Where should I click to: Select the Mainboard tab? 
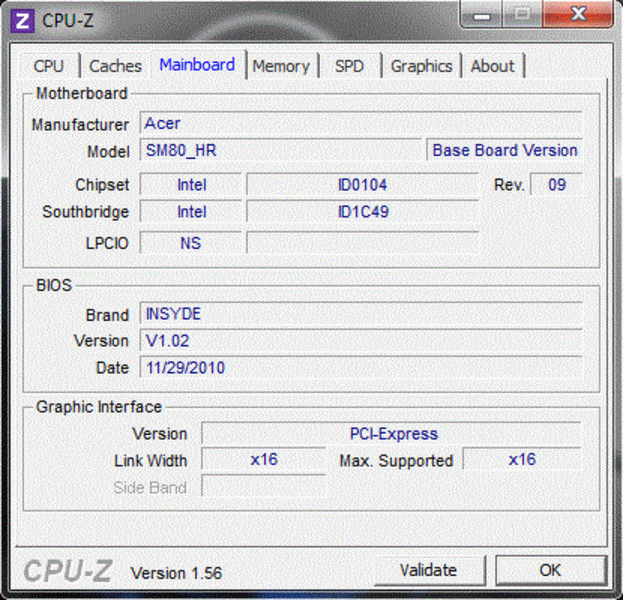(x=197, y=64)
